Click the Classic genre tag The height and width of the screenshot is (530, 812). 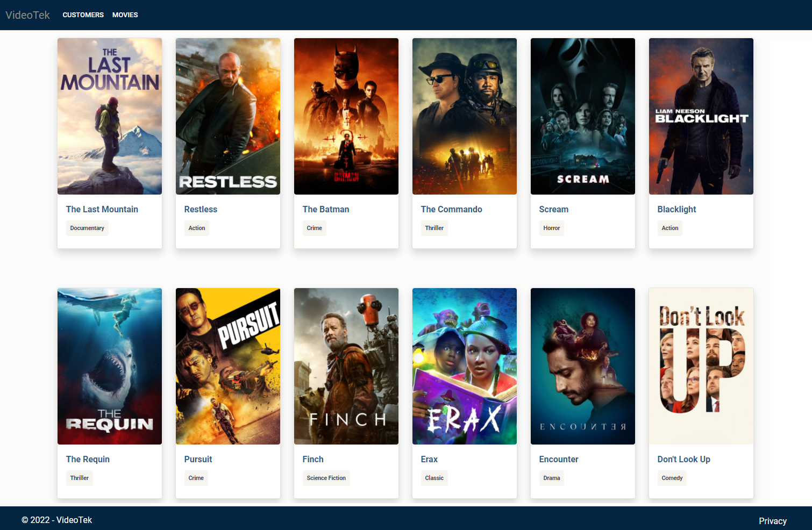point(435,478)
